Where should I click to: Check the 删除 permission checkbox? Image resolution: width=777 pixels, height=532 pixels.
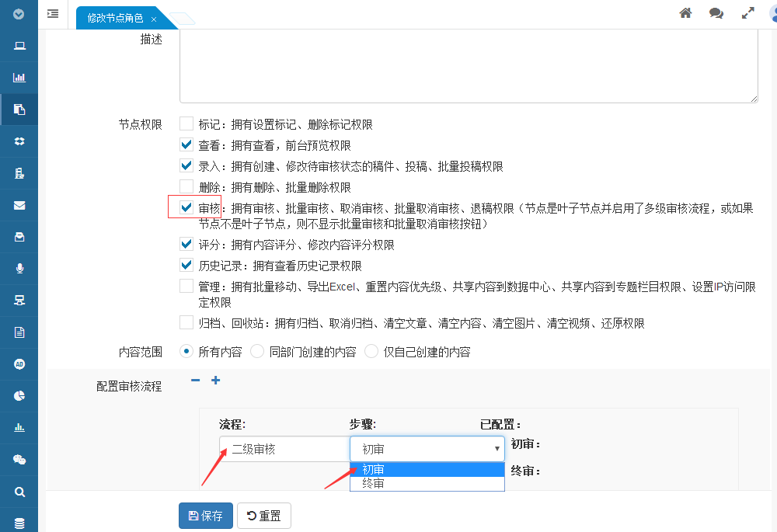[186, 186]
